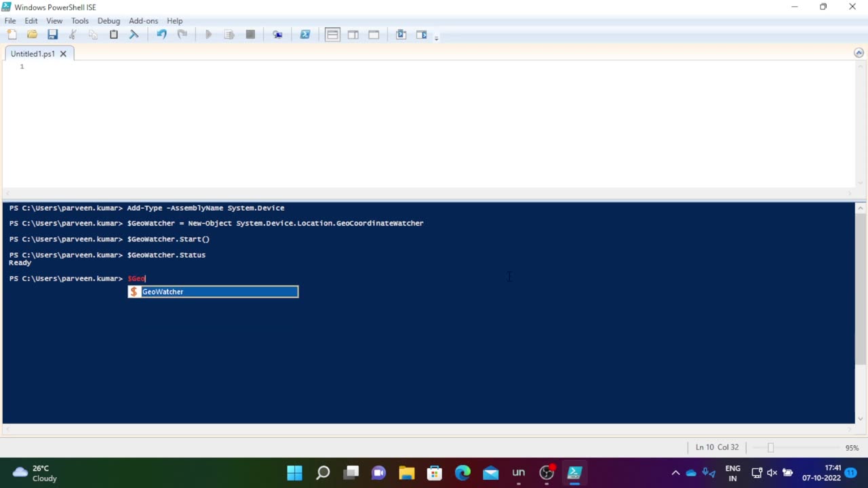Click the PowerShell ISE taskbar icon
This screenshot has width=868, height=488.
click(x=574, y=472)
